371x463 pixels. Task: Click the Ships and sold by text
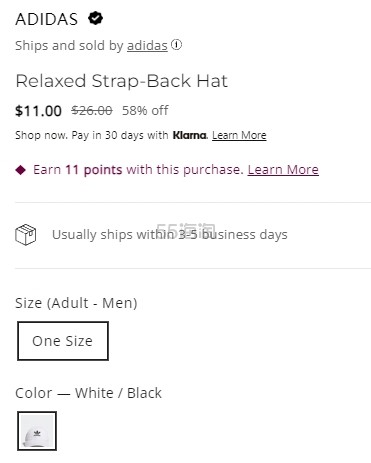pyautogui.click(x=69, y=46)
